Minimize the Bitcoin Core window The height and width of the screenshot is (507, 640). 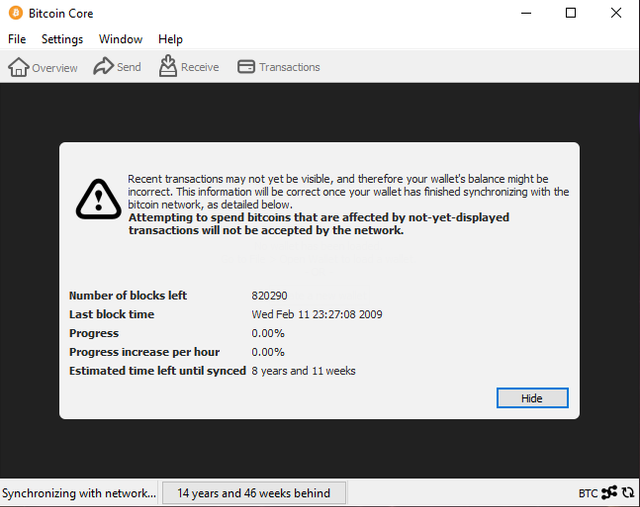click(x=526, y=13)
